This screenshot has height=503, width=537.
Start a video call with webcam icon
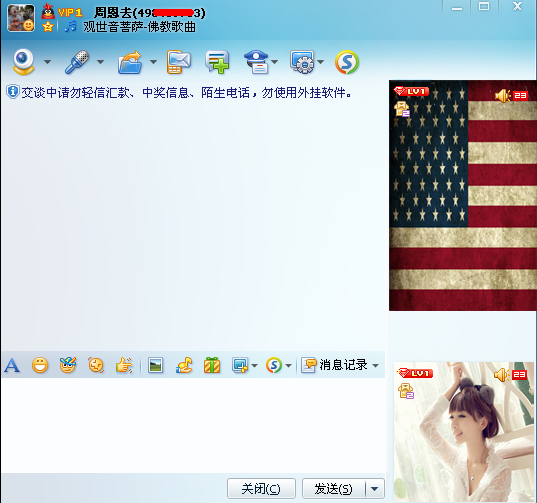point(23,62)
